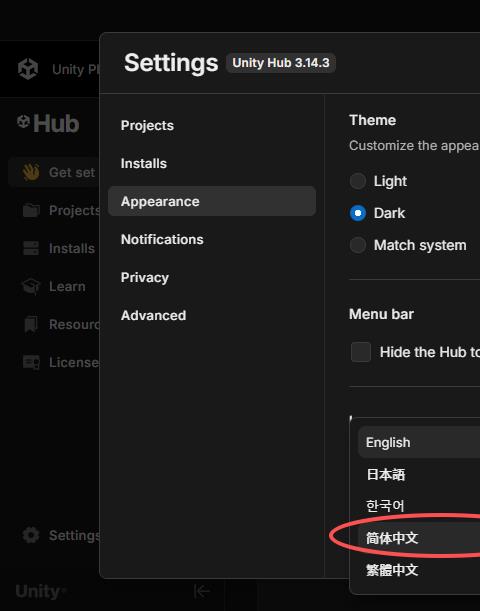
Task: Click the Settings gear icon in sidebar
Action: (x=31, y=535)
